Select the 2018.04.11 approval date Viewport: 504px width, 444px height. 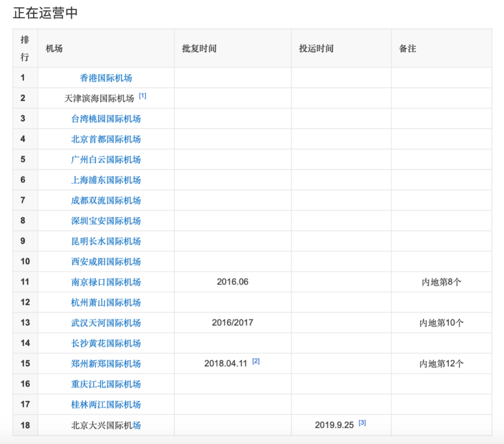[226, 363]
